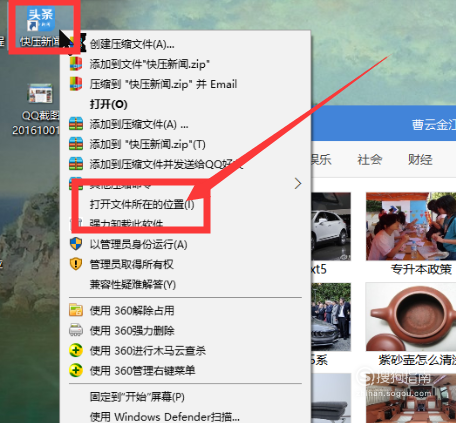Switch to the 社会 tab in news window

click(x=369, y=160)
